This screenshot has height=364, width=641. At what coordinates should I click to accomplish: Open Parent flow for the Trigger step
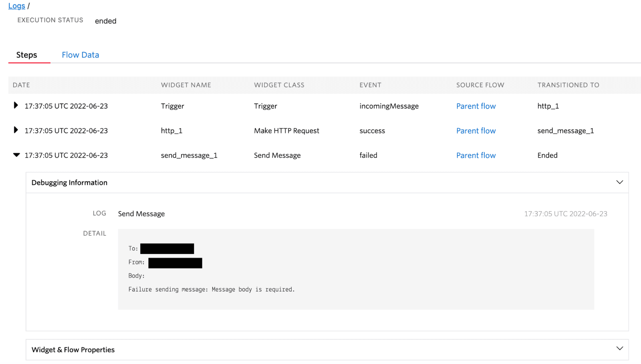point(476,106)
